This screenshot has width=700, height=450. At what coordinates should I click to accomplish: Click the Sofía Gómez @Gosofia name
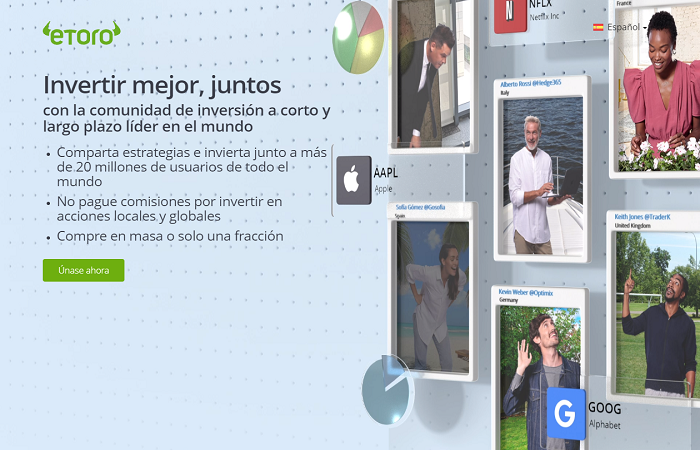point(420,207)
